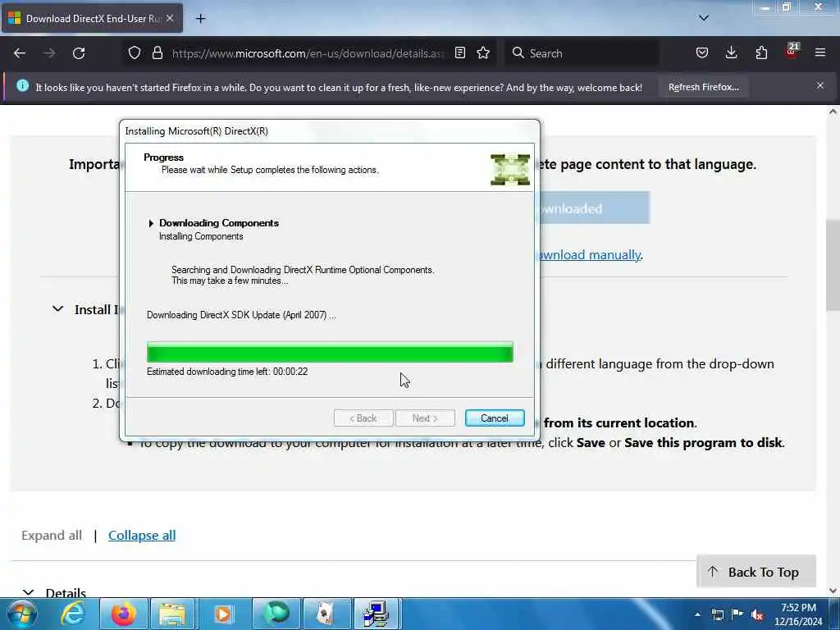Click the download manually link
This screenshot has height=630, width=840.
pyautogui.click(x=590, y=255)
